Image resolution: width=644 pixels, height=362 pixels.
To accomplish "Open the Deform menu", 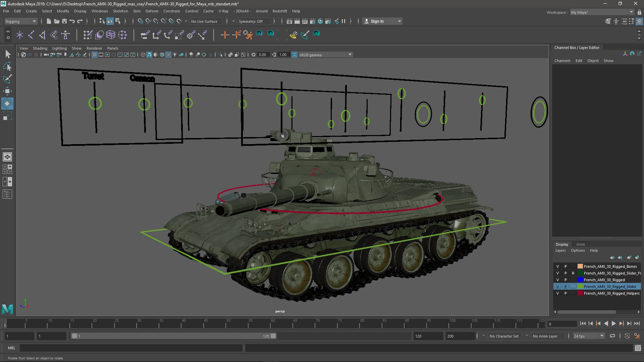I will pyautogui.click(x=152, y=11).
